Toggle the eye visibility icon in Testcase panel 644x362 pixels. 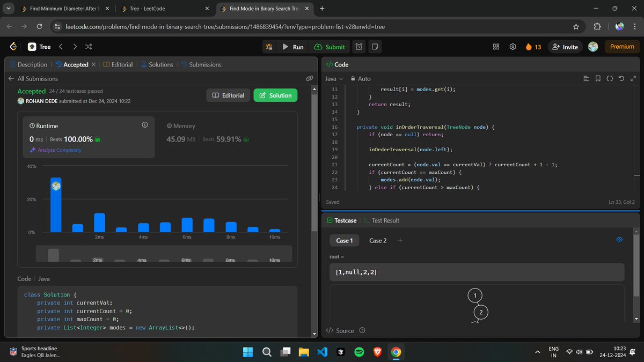(619, 240)
